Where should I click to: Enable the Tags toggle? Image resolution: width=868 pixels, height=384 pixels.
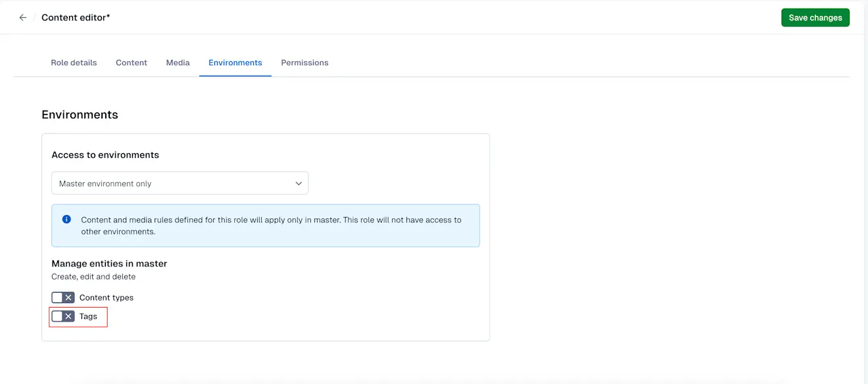(x=63, y=316)
